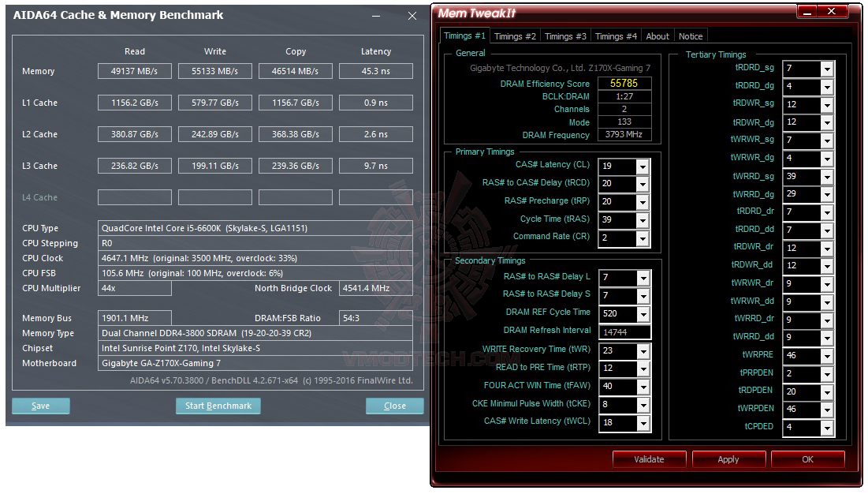Click DRAM Efficiency Score 55785
Image resolution: width=868 pixels, height=494 pixels.
pyautogui.click(x=624, y=84)
